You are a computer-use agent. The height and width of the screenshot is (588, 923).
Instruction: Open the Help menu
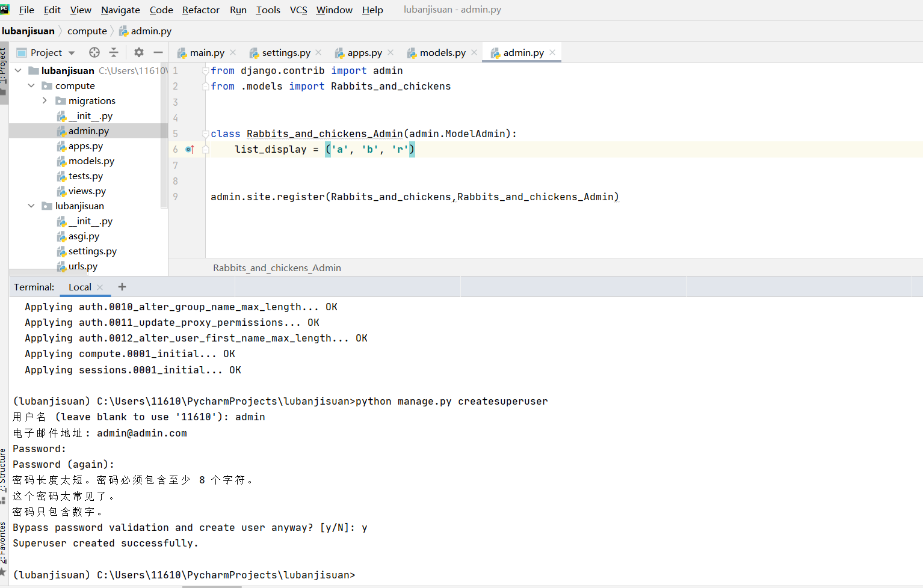[372, 10]
